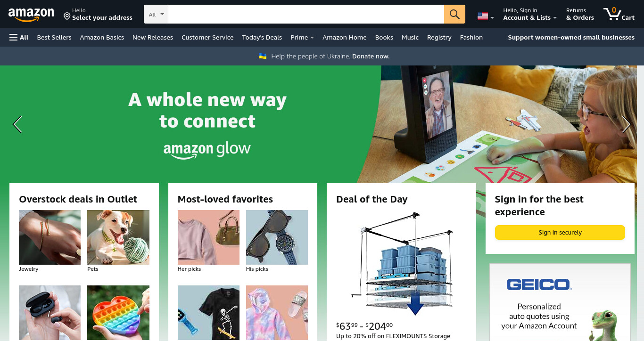This screenshot has width=644, height=341.
Task: Select Customer Service in navigation
Action: point(207,37)
